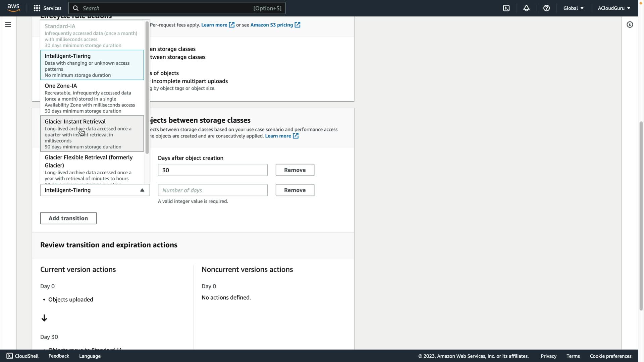Click the storage class list scrollbar
The image size is (644, 362).
click(x=147, y=87)
